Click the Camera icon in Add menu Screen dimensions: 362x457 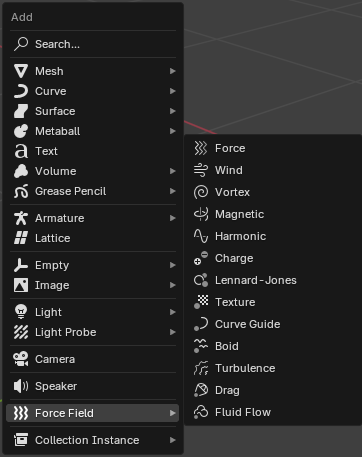pyautogui.click(x=21, y=359)
